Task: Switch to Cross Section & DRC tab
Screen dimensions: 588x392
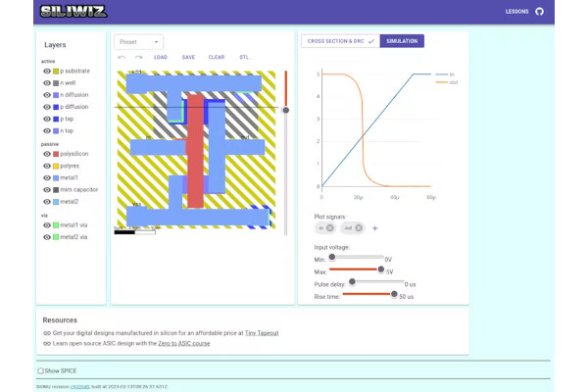Action: click(x=340, y=41)
